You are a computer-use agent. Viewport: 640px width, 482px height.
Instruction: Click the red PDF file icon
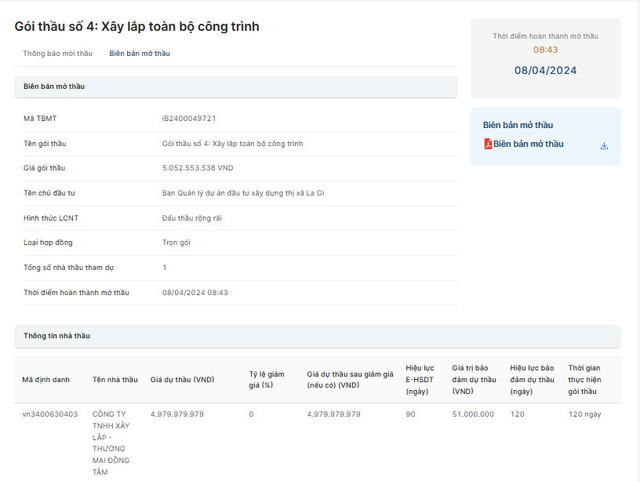point(487,144)
